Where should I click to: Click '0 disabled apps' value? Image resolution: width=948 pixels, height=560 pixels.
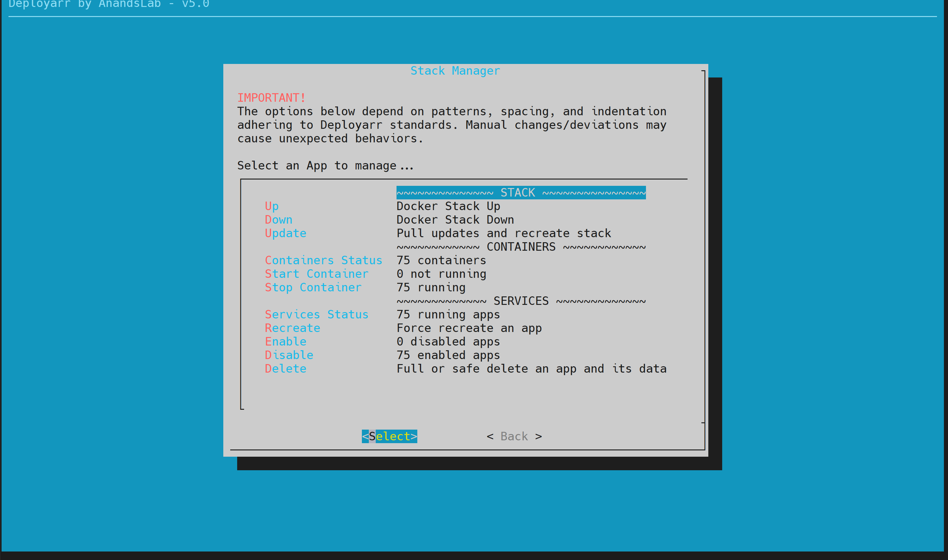pyautogui.click(x=448, y=341)
